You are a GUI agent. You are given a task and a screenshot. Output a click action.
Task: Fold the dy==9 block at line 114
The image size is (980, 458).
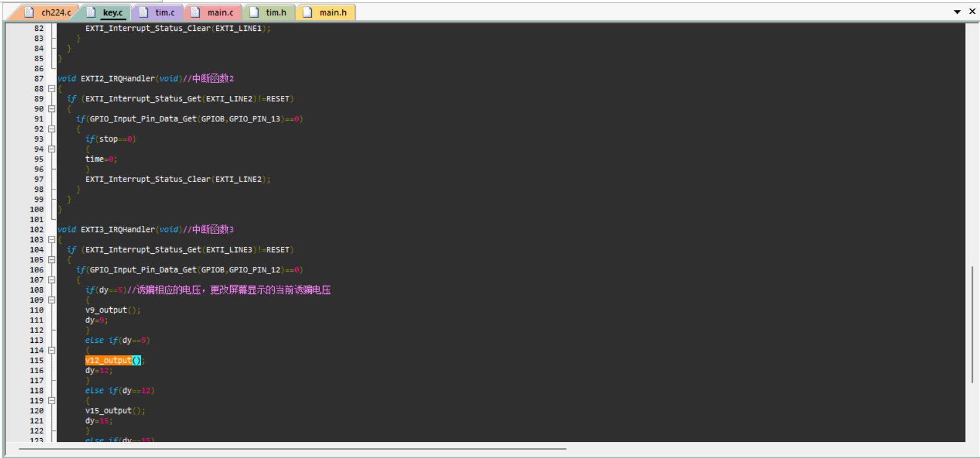[x=52, y=350]
